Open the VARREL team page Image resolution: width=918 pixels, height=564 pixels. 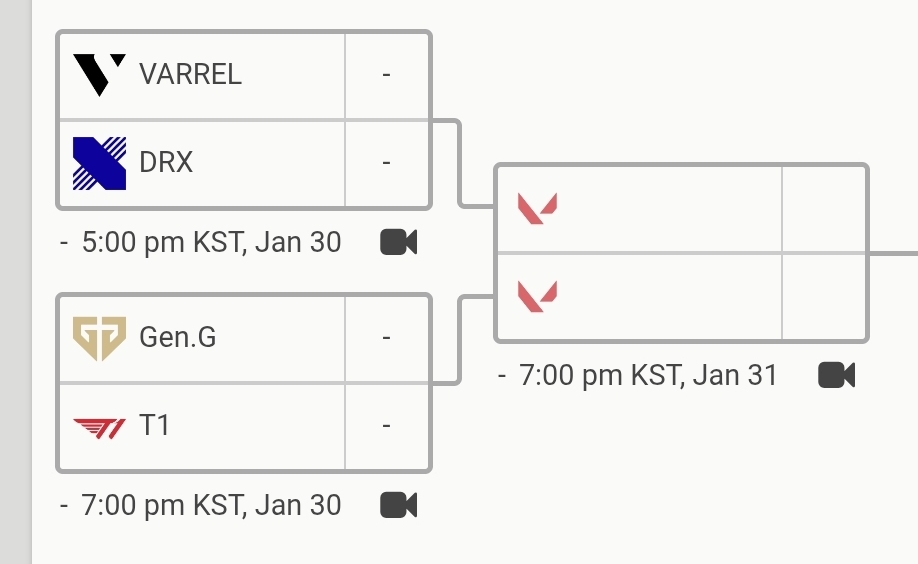pos(190,75)
